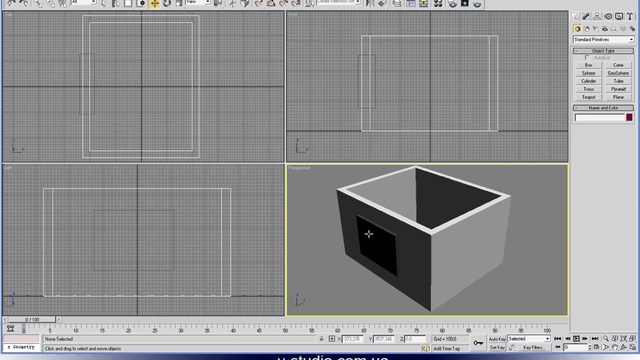Click the 0 / 100 time slider

[32, 320]
